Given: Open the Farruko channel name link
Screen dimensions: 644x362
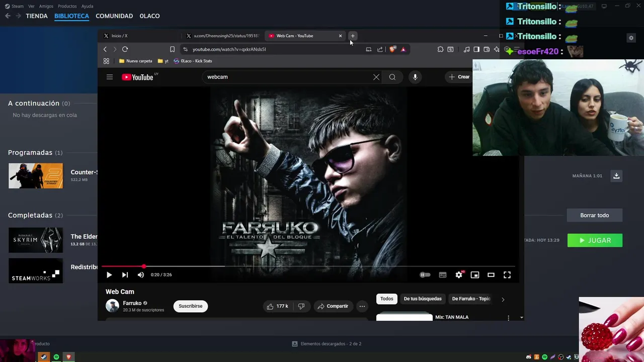Looking at the screenshot, I should [132, 303].
